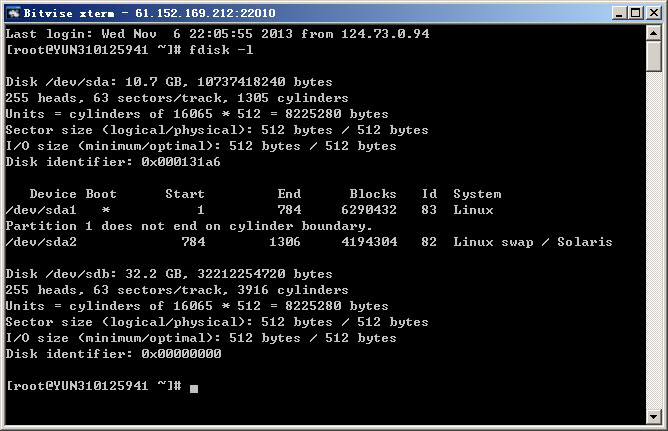Click the 'Last login: Wed Nov 6' line
668x431 pixels.
tap(218, 34)
